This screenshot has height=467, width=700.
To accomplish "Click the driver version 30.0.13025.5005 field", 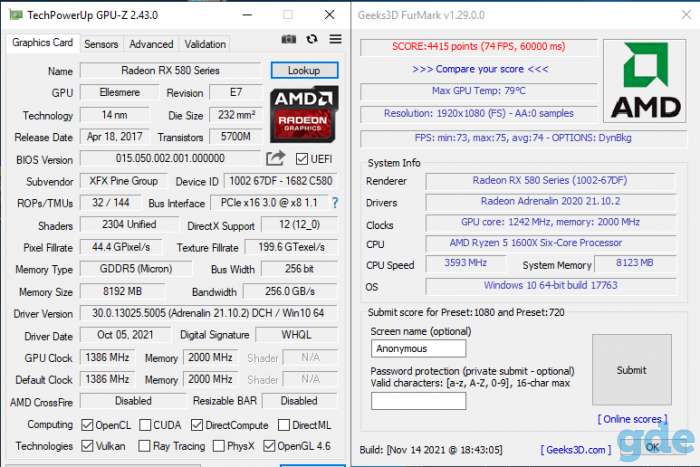I will click(208, 313).
